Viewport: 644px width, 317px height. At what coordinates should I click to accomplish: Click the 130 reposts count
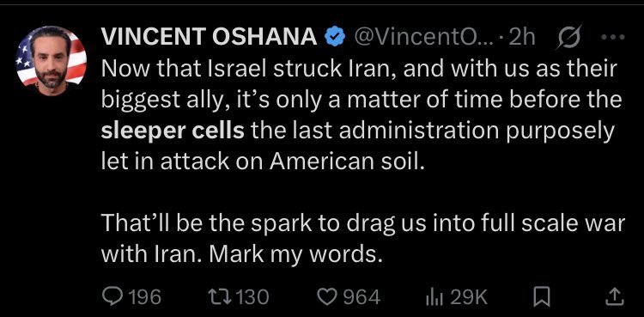pos(252,297)
